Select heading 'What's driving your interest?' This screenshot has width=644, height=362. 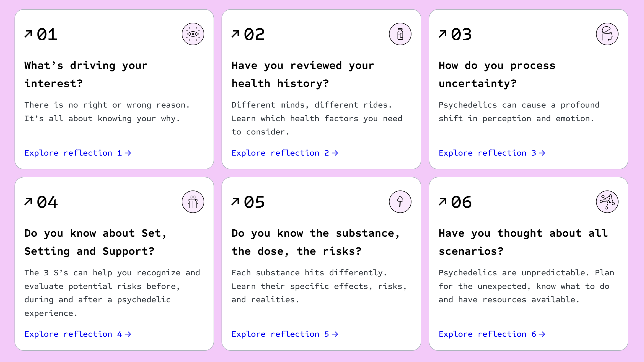[86, 74]
